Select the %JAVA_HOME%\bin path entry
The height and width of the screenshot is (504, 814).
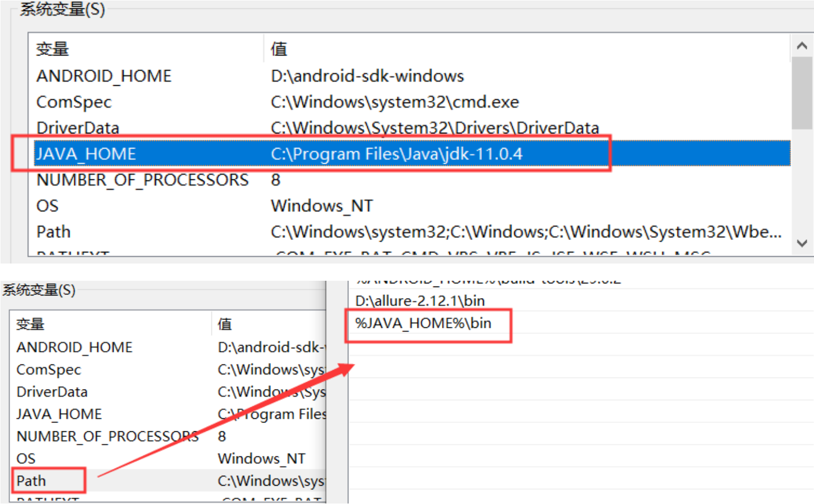(x=423, y=323)
